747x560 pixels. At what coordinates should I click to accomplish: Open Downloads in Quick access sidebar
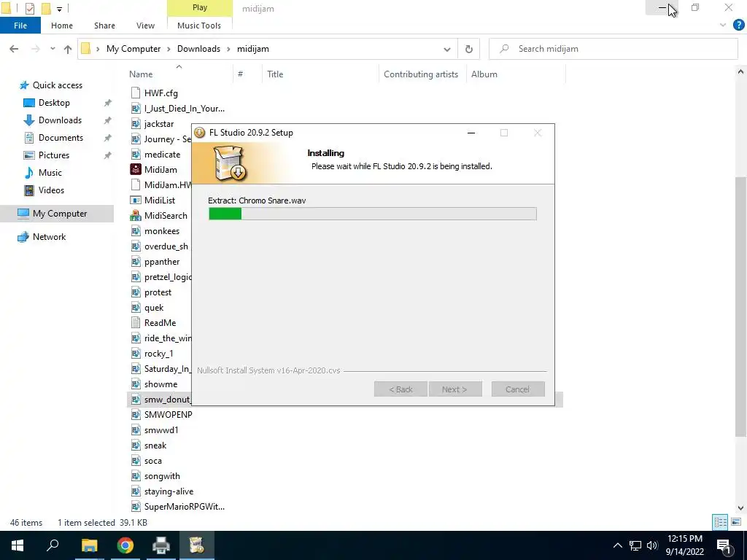click(60, 120)
